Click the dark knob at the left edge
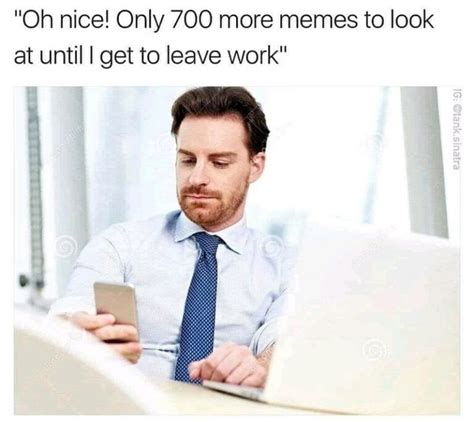The height and width of the screenshot is (422, 474). [23, 281]
